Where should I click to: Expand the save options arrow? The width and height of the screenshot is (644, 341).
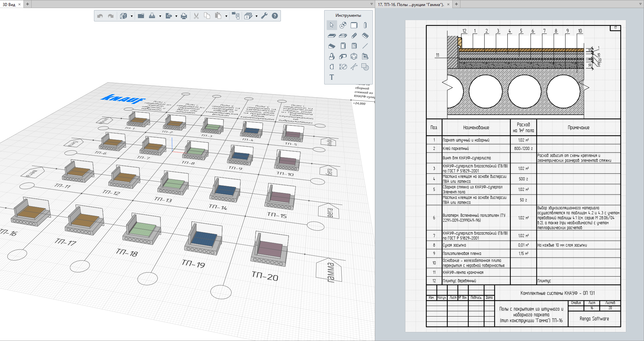tap(160, 16)
